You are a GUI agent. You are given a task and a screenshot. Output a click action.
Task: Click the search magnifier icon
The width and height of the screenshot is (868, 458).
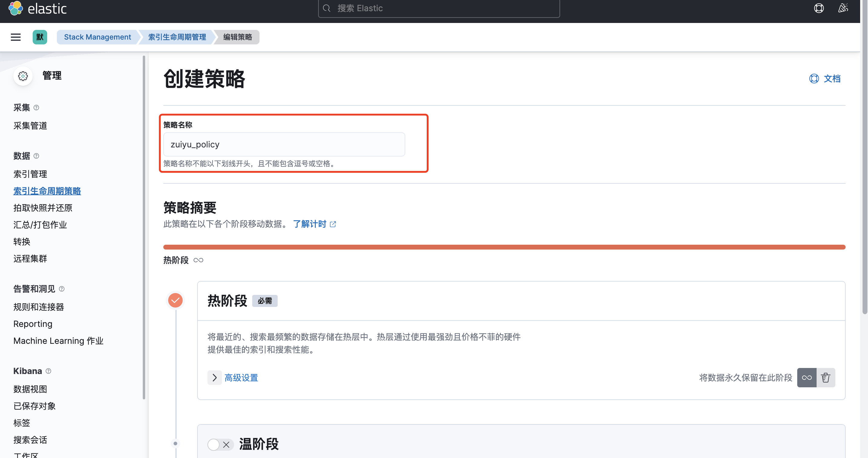tap(327, 8)
